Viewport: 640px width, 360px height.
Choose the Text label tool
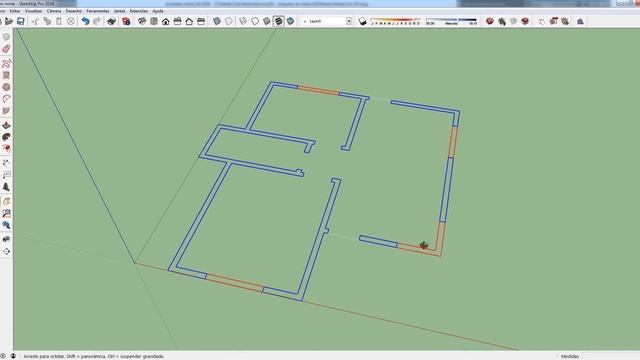tap(6, 175)
